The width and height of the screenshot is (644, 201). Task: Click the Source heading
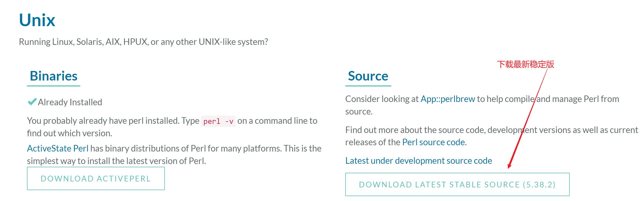pos(368,76)
